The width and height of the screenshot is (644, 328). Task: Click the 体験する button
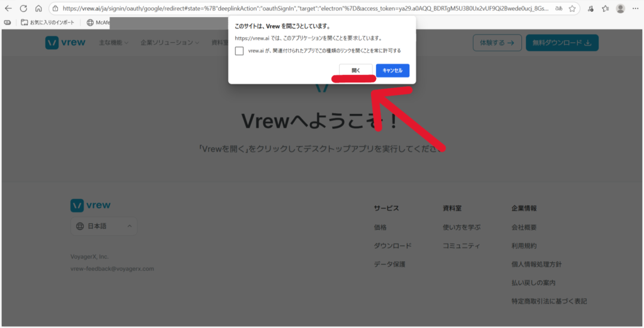497,43
